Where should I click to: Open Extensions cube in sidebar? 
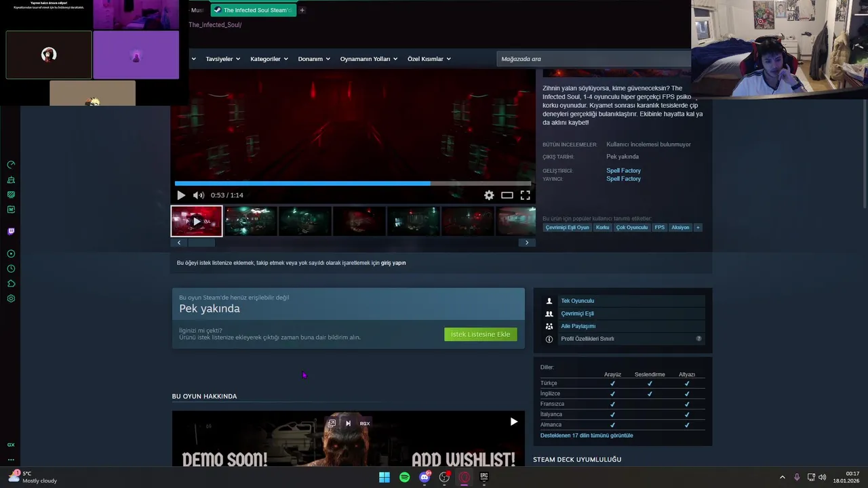(x=11, y=283)
